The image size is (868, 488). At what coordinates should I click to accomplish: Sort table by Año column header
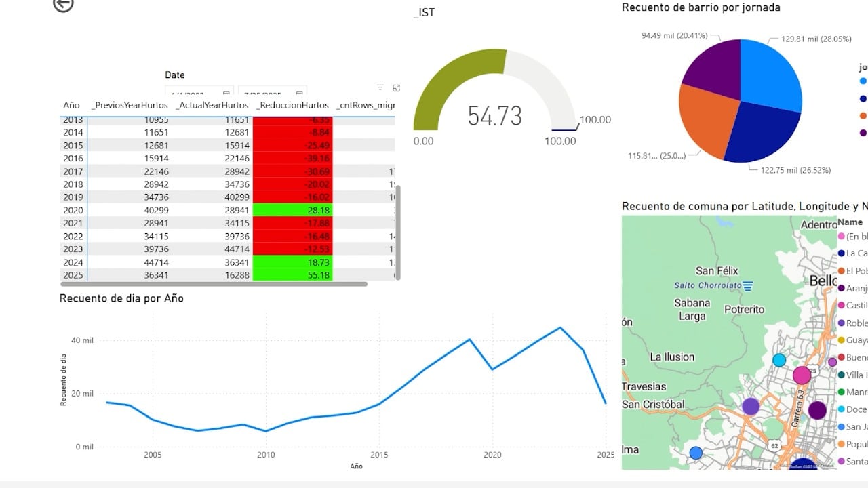click(71, 106)
